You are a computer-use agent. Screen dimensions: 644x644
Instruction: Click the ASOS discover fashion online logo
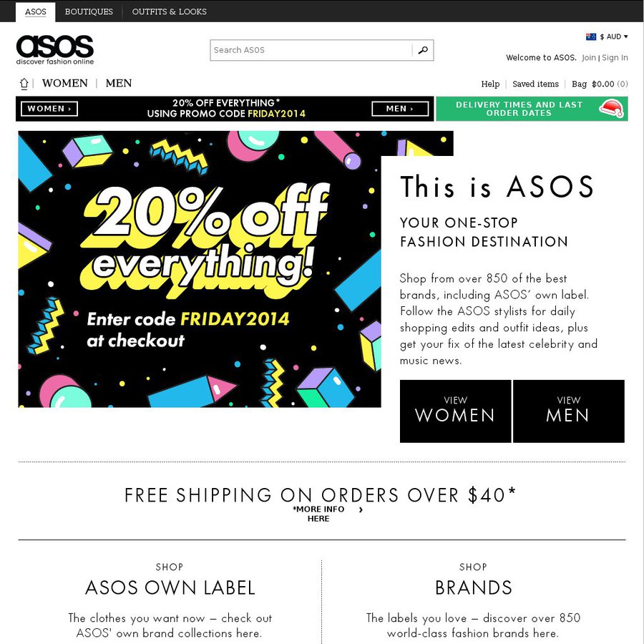pyautogui.click(x=54, y=49)
